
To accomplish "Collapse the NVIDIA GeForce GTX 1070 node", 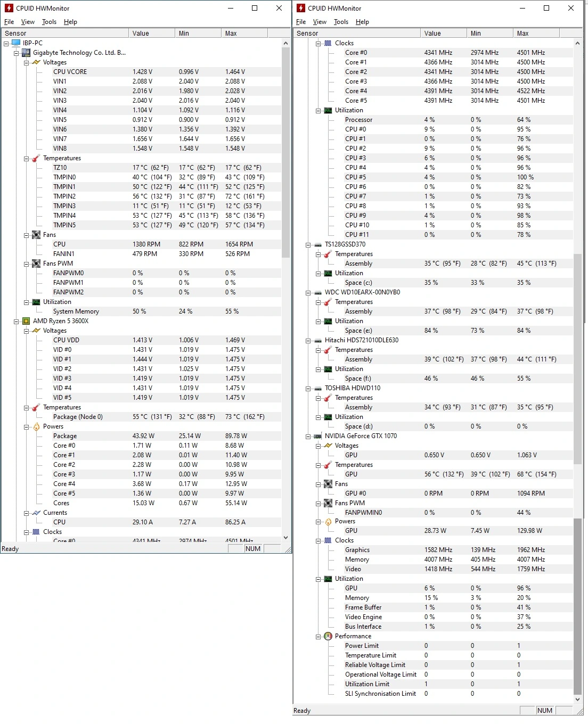I will (x=308, y=436).
